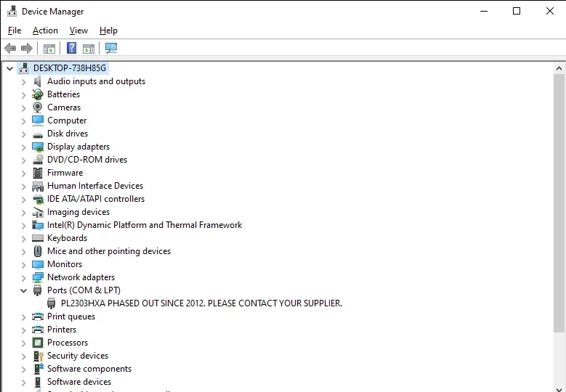Select the Software components label

pyautogui.click(x=89, y=369)
